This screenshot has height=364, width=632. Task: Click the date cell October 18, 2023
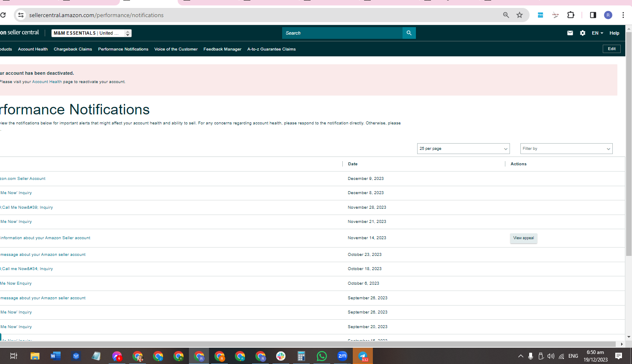click(364, 269)
